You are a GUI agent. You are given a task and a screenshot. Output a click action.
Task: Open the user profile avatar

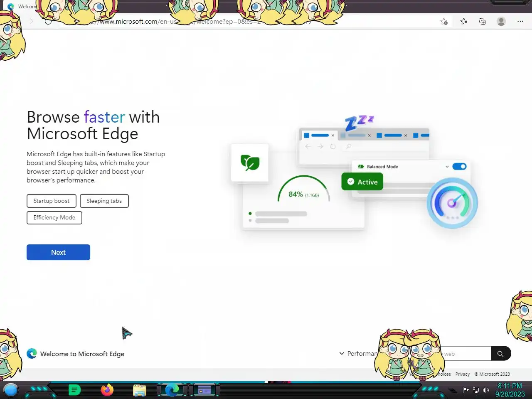[x=501, y=21]
